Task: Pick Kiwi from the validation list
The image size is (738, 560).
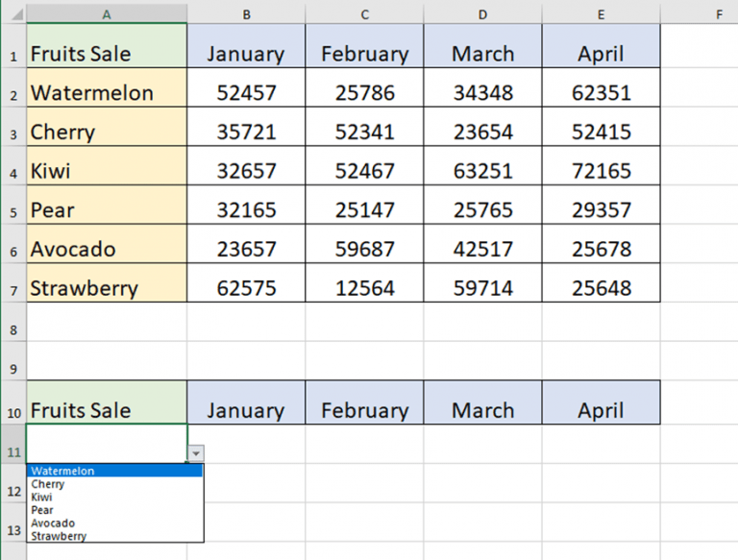Action: (x=115, y=497)
